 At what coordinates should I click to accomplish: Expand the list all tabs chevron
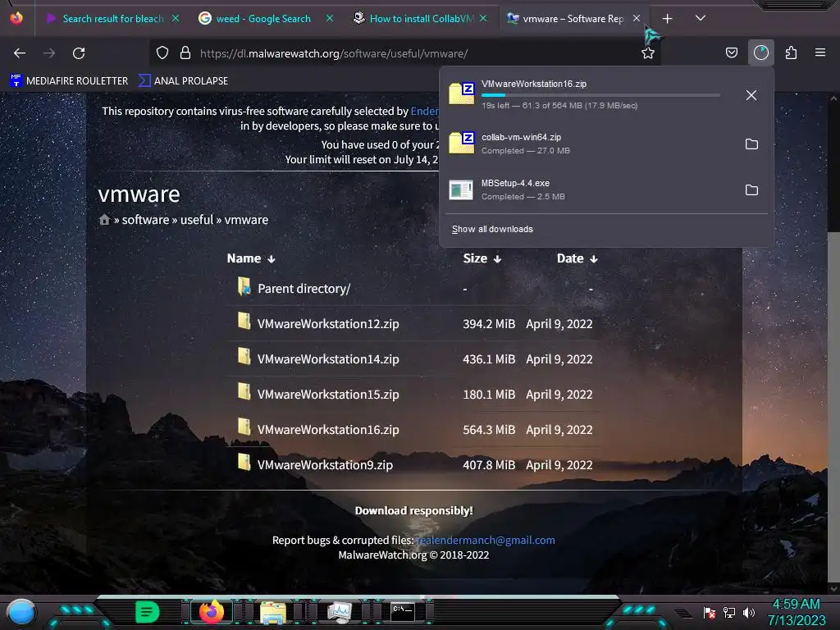(x=700, y=18)
